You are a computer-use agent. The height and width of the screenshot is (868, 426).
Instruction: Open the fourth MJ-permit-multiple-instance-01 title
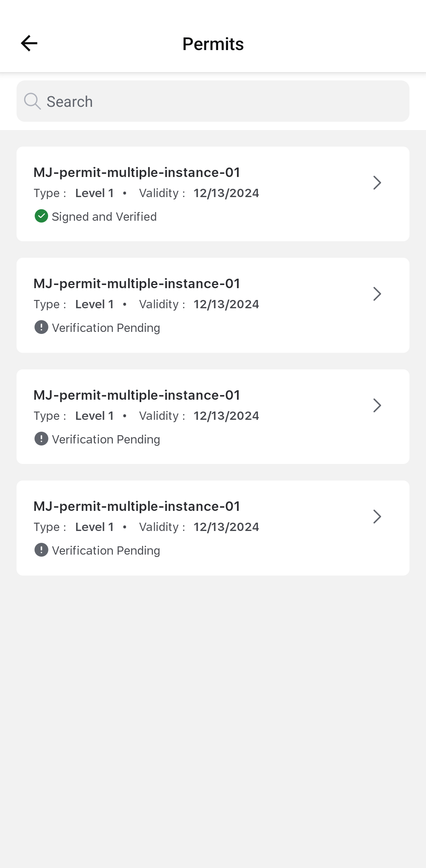137,506
